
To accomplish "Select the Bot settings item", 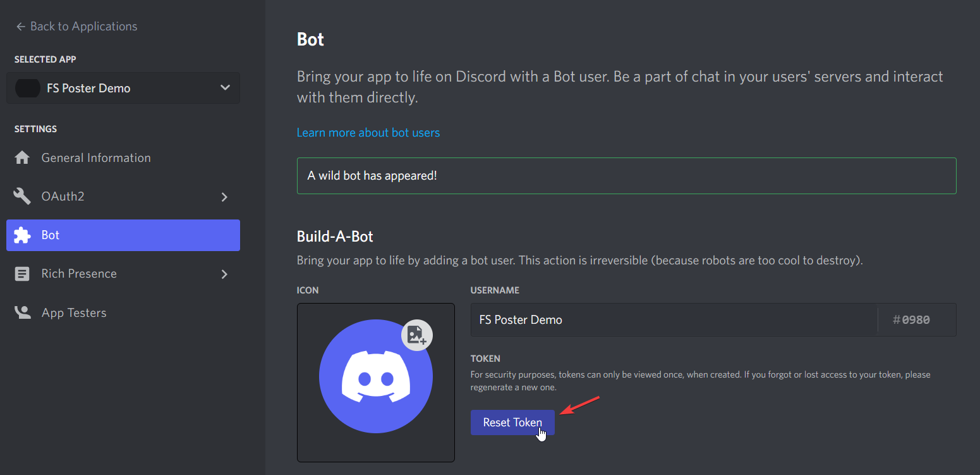I will point(123,235).
